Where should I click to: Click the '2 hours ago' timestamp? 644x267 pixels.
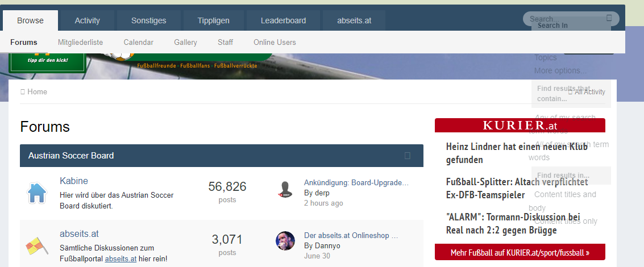323,203
